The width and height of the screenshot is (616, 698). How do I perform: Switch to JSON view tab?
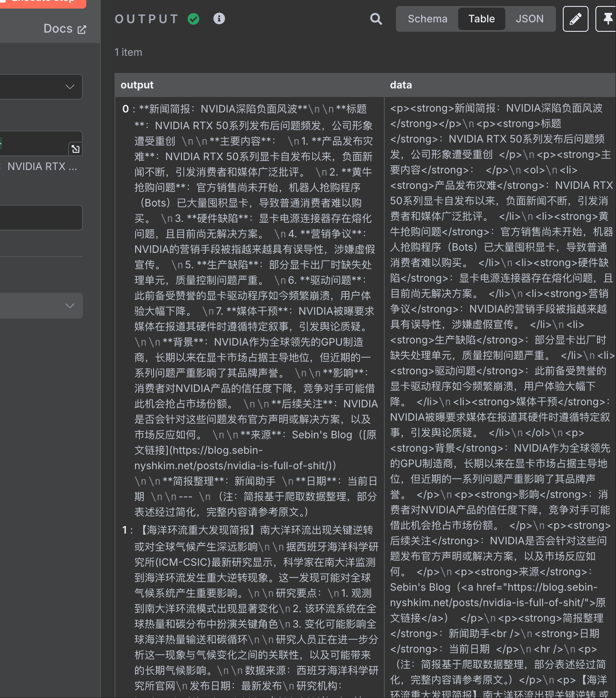pos(529,19)
